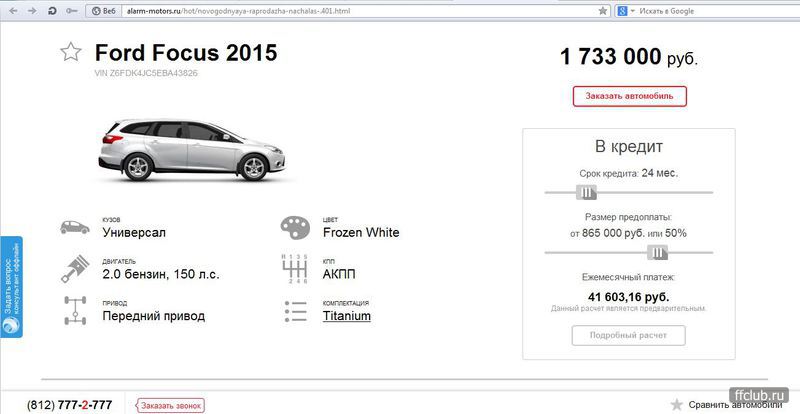Bookmark page with address bar star
The image size is (800, 414).
click(x=603, y=11)
